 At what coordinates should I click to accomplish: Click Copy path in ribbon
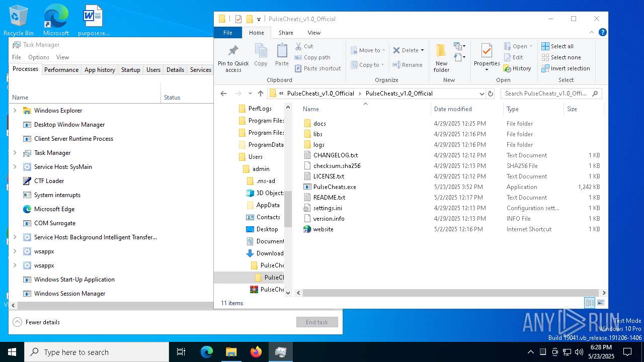[312, 57]
